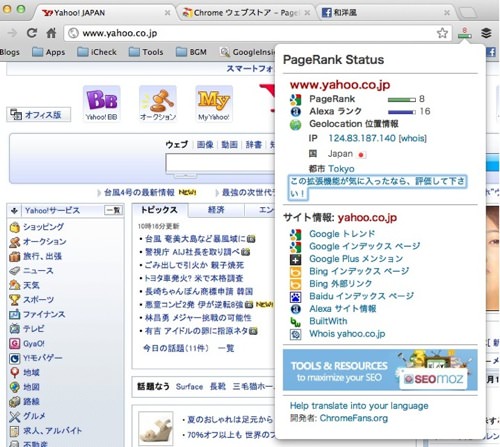
Task: Collapse Yahoo!サービス with the down arrow
Action: [x=14, y=211]
